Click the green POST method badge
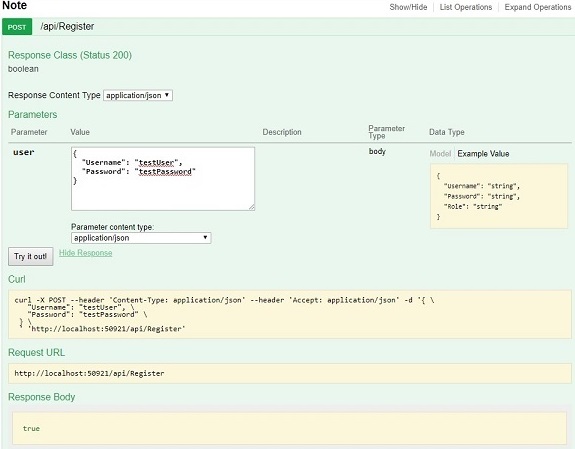This screenshot has height=449, width=575. (17, 27)
